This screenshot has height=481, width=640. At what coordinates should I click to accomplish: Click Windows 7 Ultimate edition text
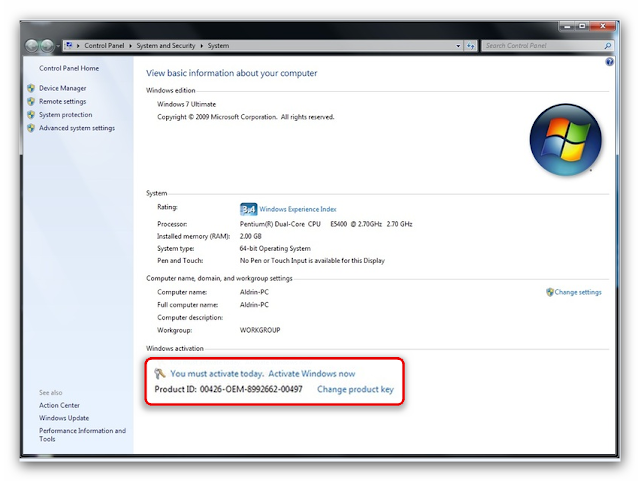tap(187, 104)
